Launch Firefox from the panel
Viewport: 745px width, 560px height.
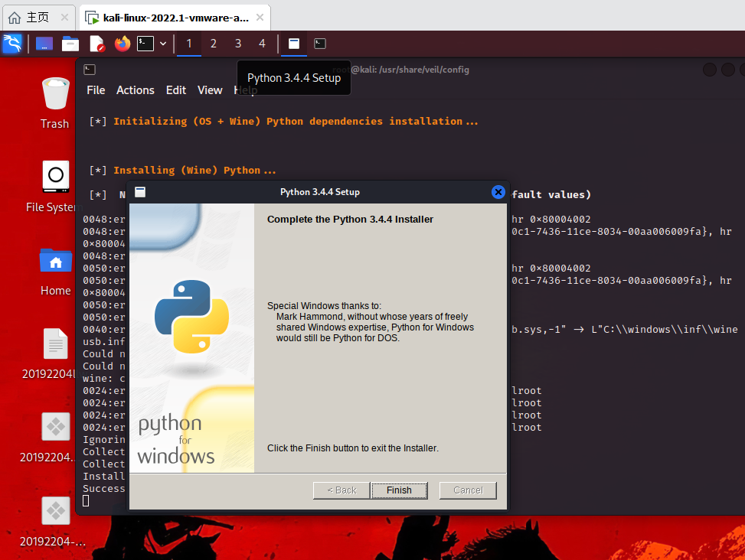(123, 44)
